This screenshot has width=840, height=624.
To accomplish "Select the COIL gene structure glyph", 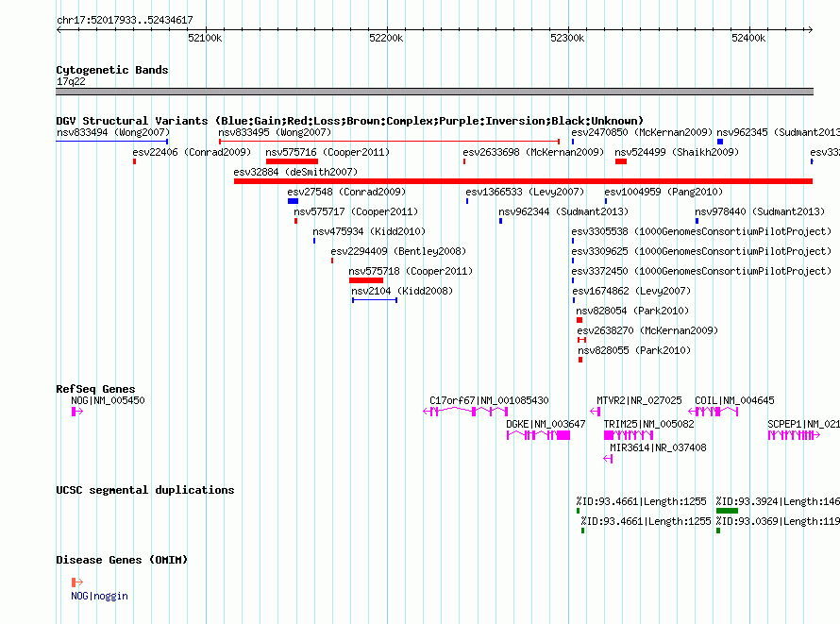I will (713, 412).
